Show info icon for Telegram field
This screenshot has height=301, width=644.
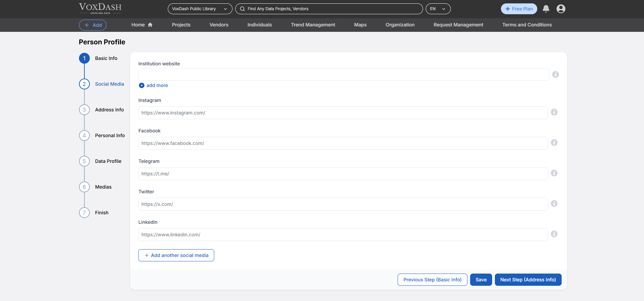click(x=554, y=173)
